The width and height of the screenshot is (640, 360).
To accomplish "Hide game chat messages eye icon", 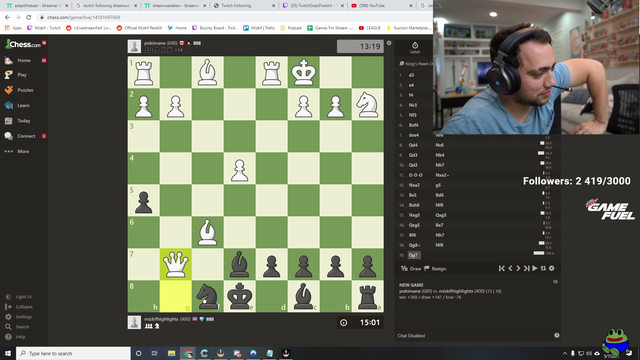I will tap(555, 282).
